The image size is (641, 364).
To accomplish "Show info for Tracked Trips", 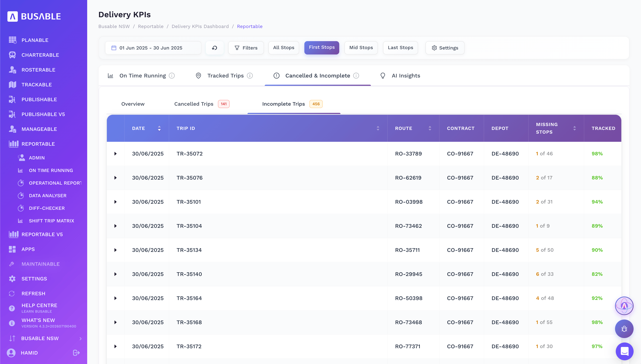I will coord(250,75).
